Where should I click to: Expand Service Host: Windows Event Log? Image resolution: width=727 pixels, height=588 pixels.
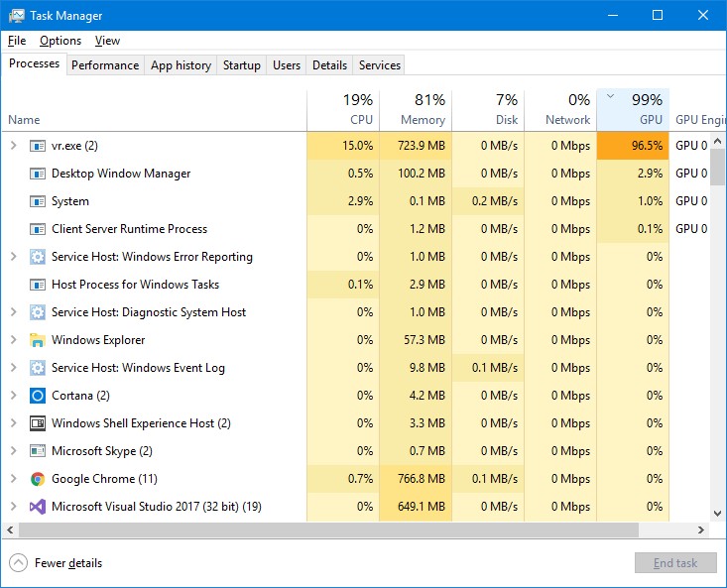tap(14, 368)
